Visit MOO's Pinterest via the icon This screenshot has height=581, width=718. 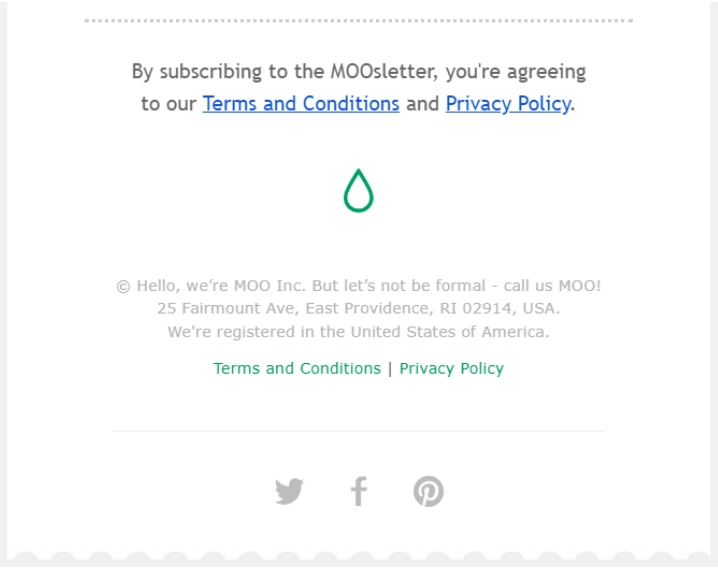pos(428,492)
